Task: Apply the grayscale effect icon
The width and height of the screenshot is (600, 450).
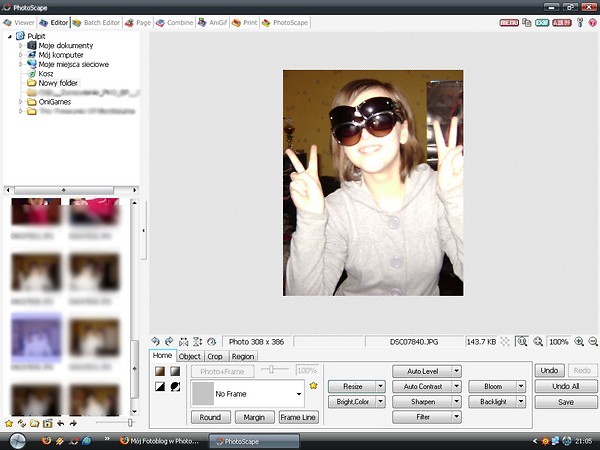Action: [x=175, y=371]
